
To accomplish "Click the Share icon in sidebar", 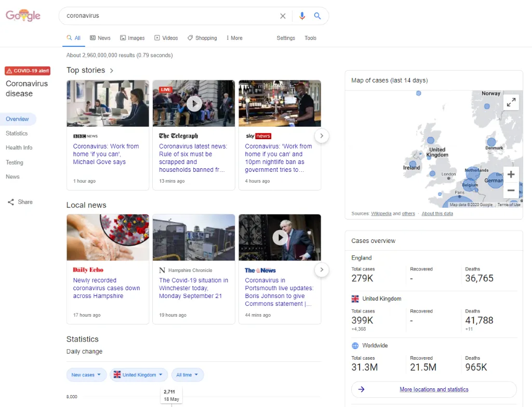I will pos(11,202).
